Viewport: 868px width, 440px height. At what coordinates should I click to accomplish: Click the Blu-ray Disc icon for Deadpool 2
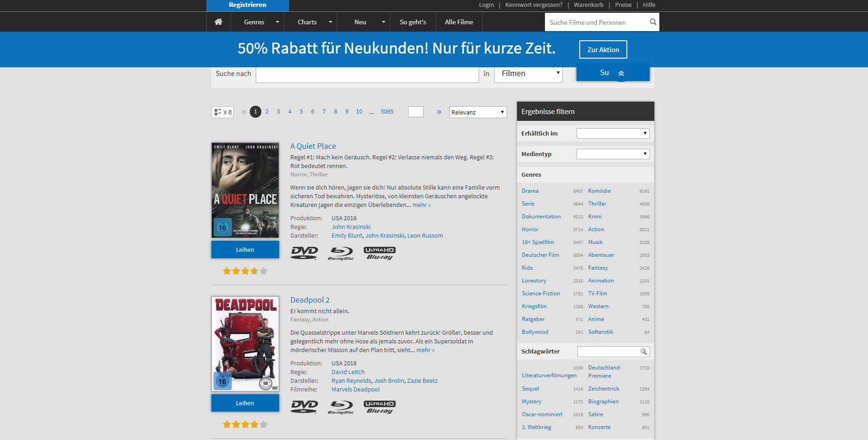click(x=341, y=407)
